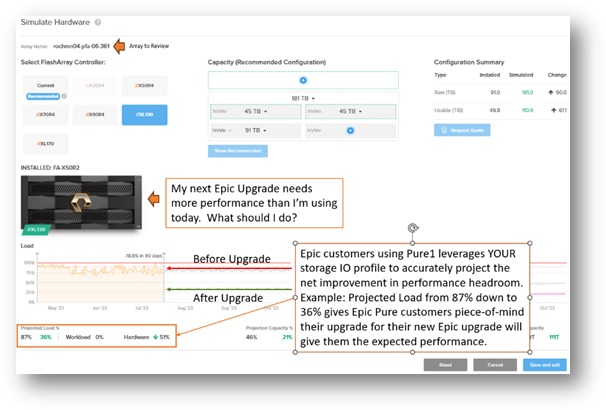The image size is (606, 410).
Task: Open the NVMe type dropdown beside 91 TB
Action: click(222, 131)
